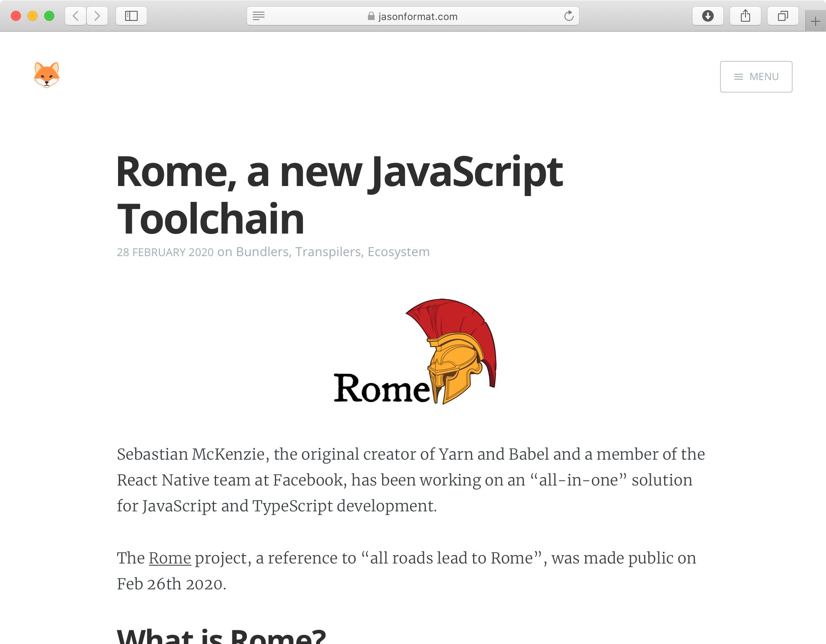826x644 pixels.
Task: Open the Bundlers category link
Action: pos(262,252)
